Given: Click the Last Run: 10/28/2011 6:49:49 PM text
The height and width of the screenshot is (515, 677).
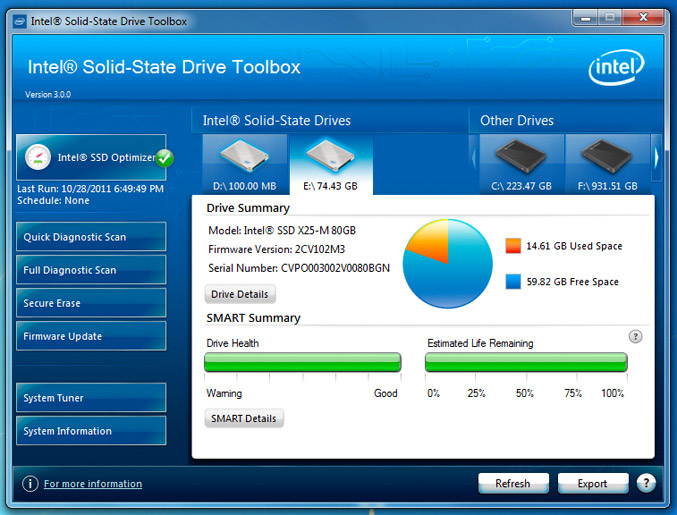Looking at the screenshot, I should pyautogui.click(x=90, y=189).
